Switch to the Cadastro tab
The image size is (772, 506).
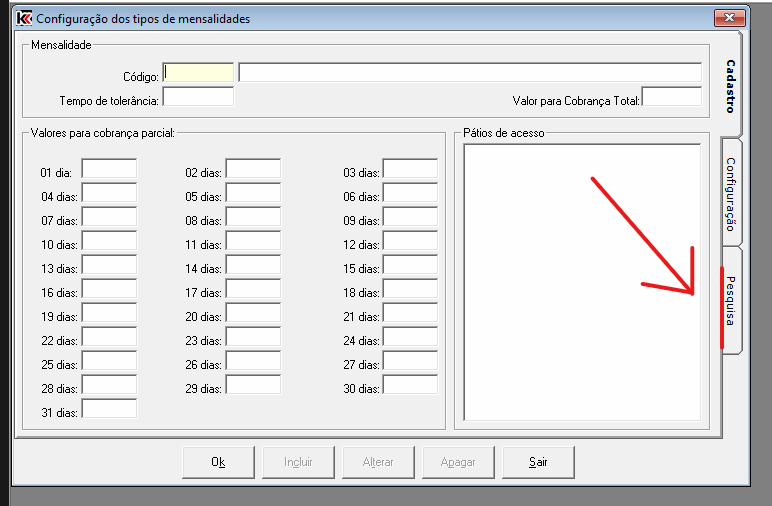730,86
